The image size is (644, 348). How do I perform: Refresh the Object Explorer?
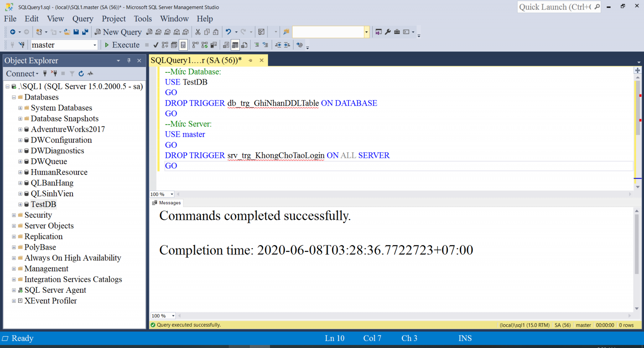pyautogui.click(x=81, y=74)
